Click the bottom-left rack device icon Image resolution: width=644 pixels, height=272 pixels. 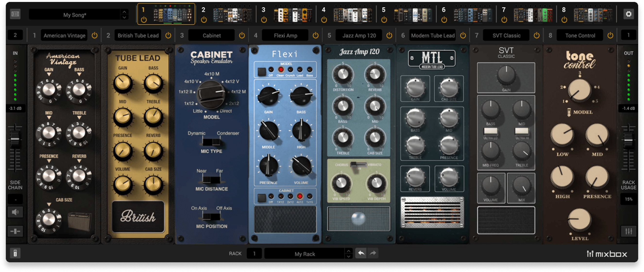[15, 253]
